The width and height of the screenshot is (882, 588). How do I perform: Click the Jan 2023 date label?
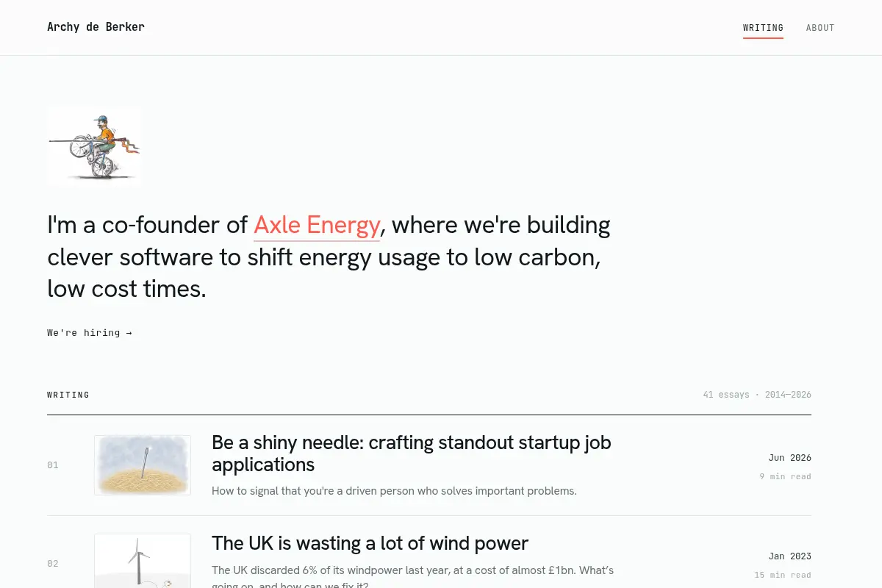point(790,556)
